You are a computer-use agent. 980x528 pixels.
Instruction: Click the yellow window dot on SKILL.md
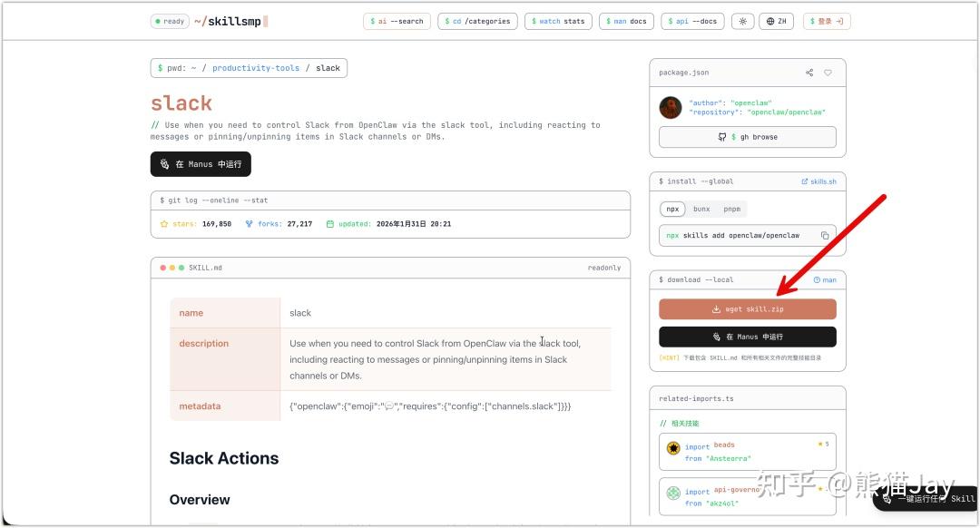172,268
